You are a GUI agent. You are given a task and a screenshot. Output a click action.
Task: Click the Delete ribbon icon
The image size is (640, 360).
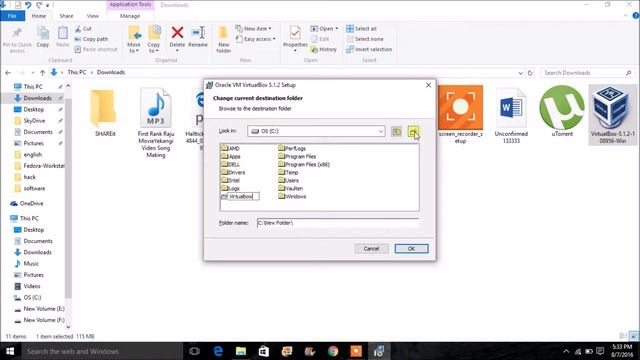tap(177, 37)
